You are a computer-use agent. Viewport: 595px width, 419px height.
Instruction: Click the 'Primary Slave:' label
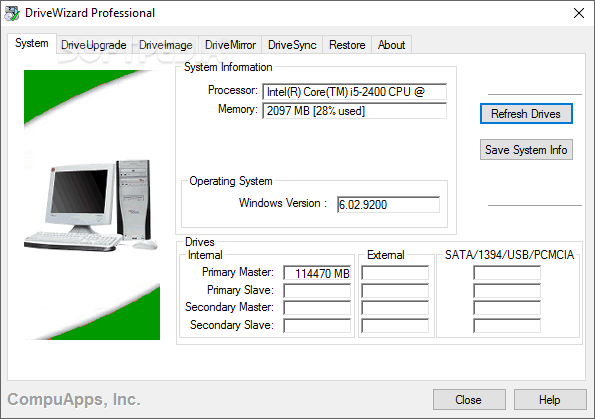[240, 290]
